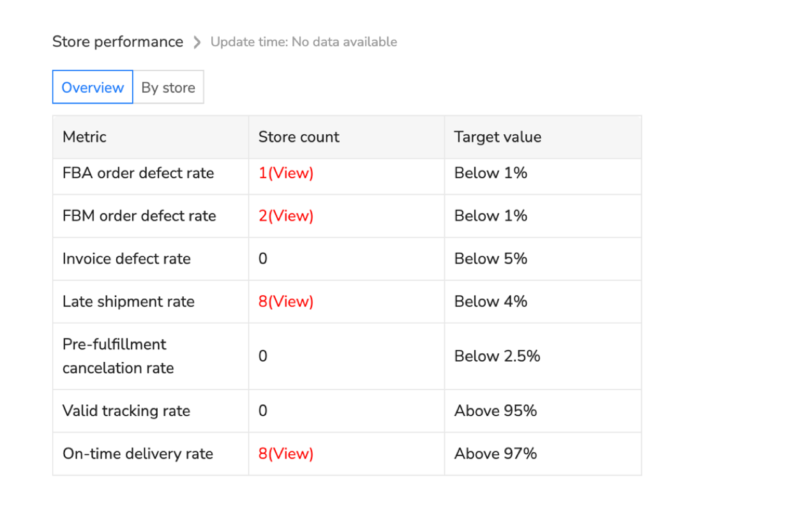Image resolution: width=812 pixels, height=511 pixels.
Task: Click the Store performance breadcrumb label
Action: tap(117, 41)
